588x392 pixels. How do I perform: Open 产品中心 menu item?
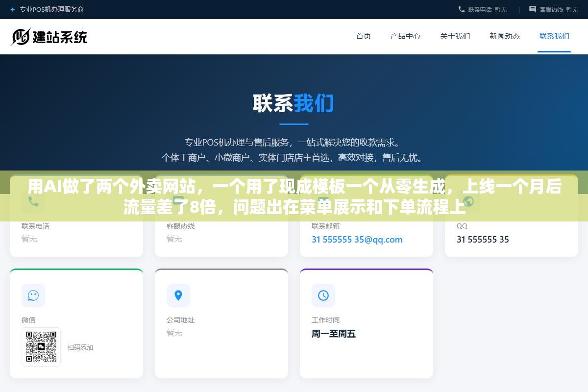click(x=405, y=36)
